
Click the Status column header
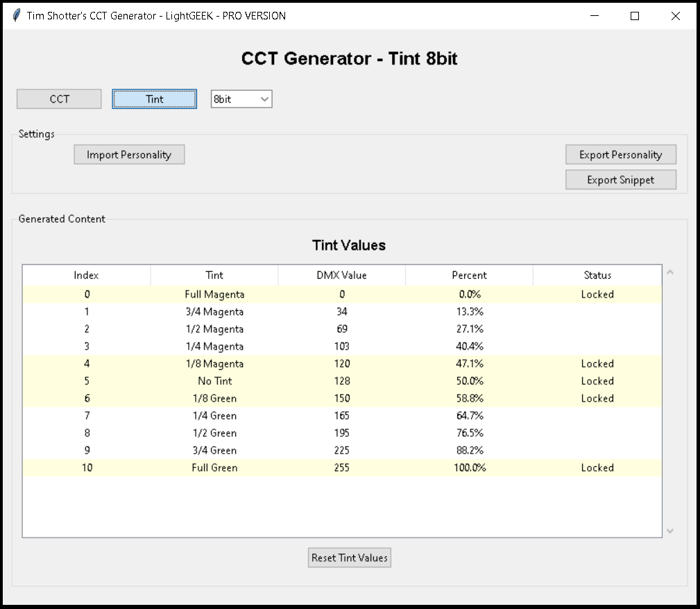click(x=597, y=275)
